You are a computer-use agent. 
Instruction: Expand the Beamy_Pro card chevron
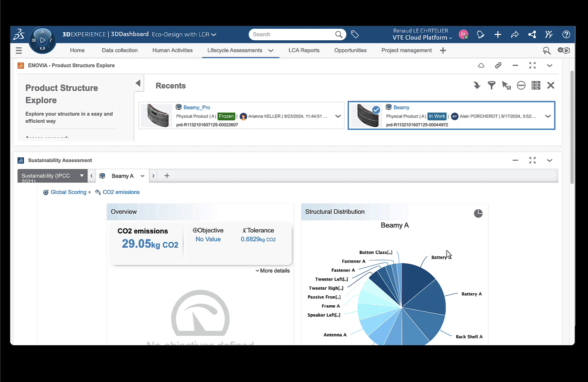(338, 116)
